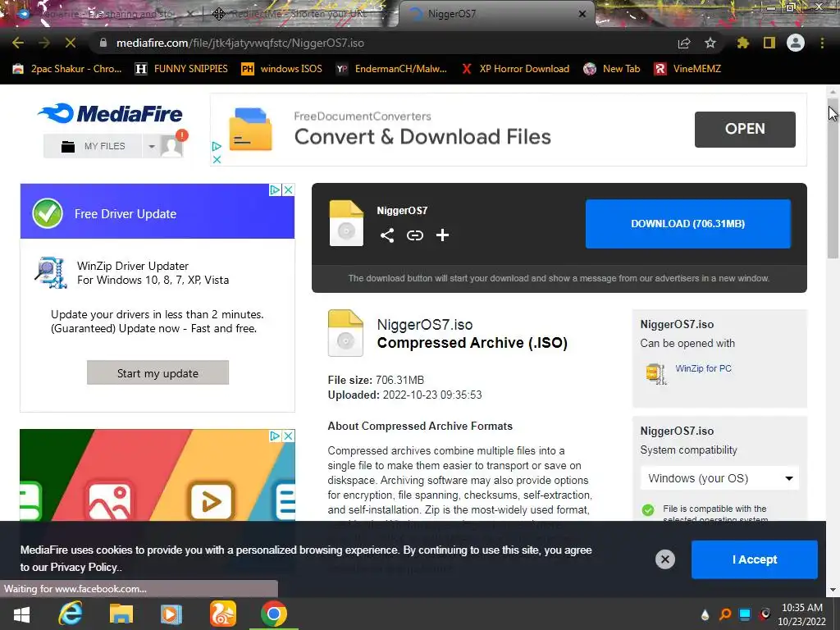Open the Chrome three-dot menu
This screenshot has width=840, height=630.
822,43
